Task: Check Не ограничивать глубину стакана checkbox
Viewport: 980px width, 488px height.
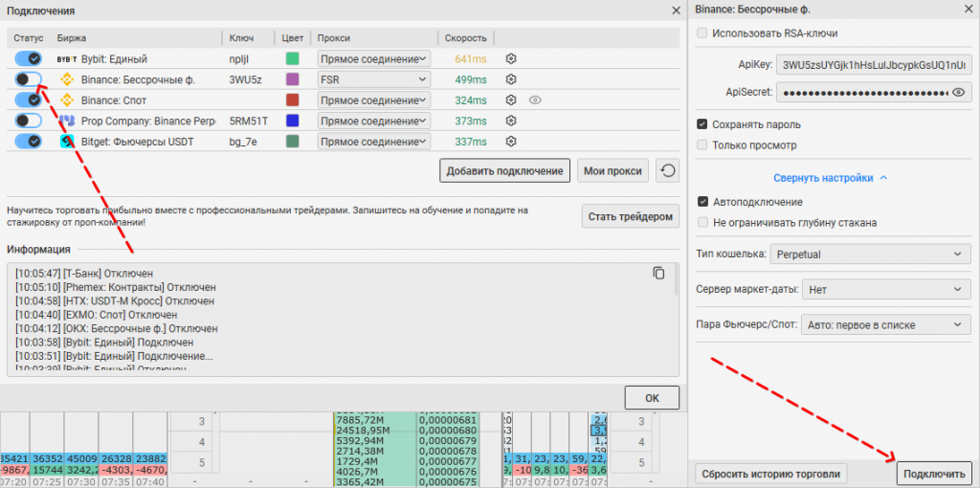Action: [x=702, y=222]
